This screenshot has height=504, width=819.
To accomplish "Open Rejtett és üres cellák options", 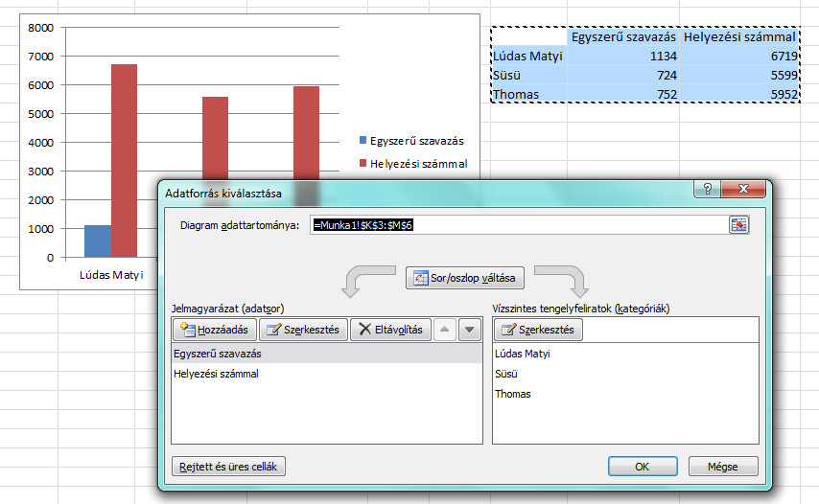I will 228,467.
